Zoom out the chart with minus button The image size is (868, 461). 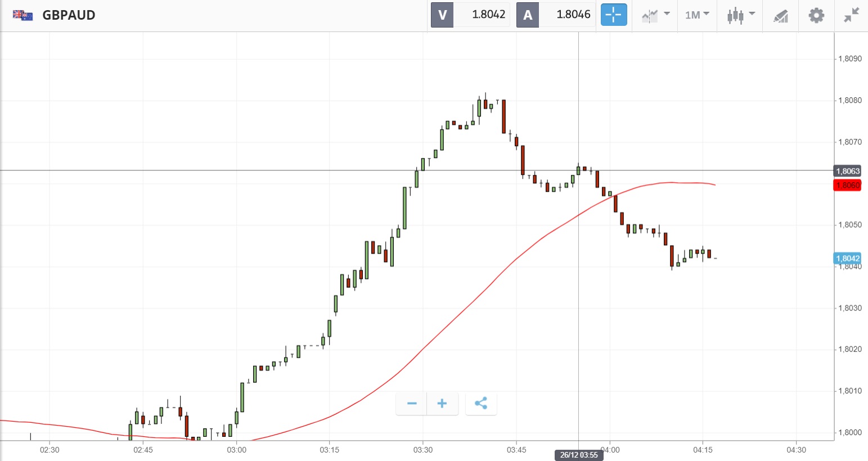(412, 404)
